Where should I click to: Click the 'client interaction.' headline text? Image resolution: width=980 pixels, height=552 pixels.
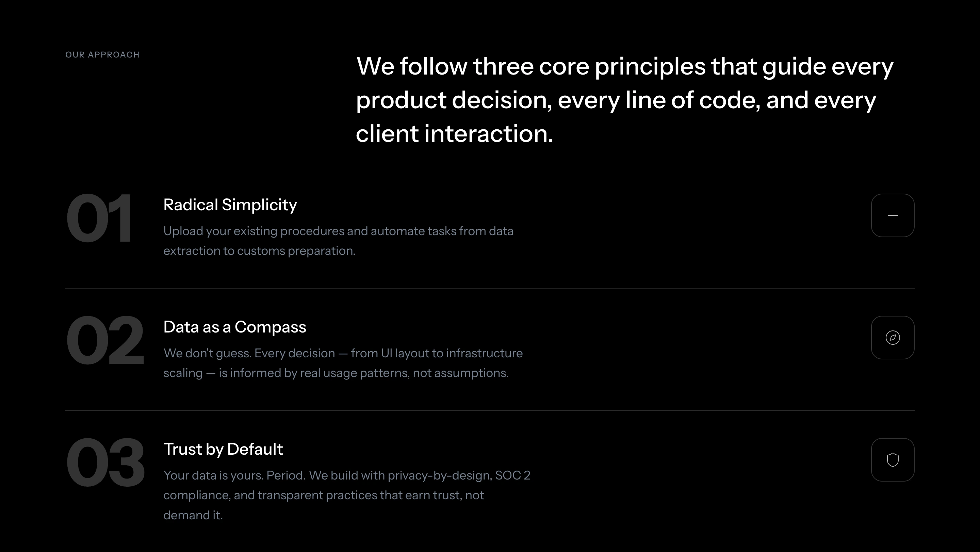(454, 133)
